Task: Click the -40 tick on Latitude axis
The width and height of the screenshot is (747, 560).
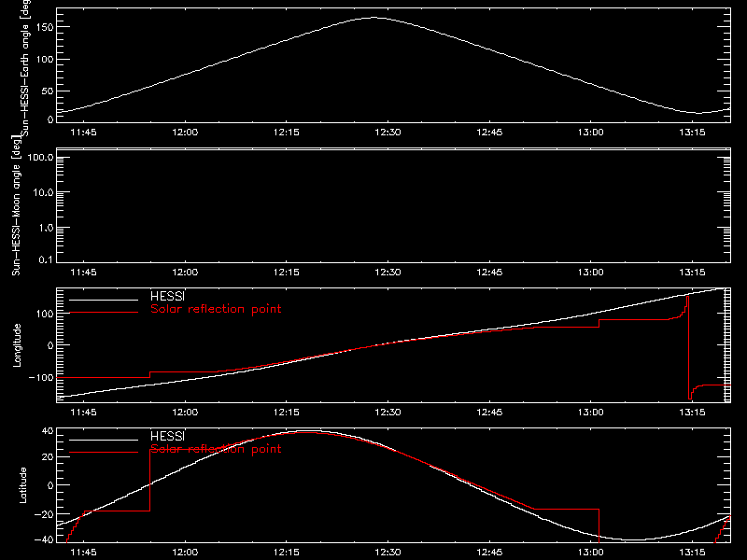Action: (x=44, y=540)
